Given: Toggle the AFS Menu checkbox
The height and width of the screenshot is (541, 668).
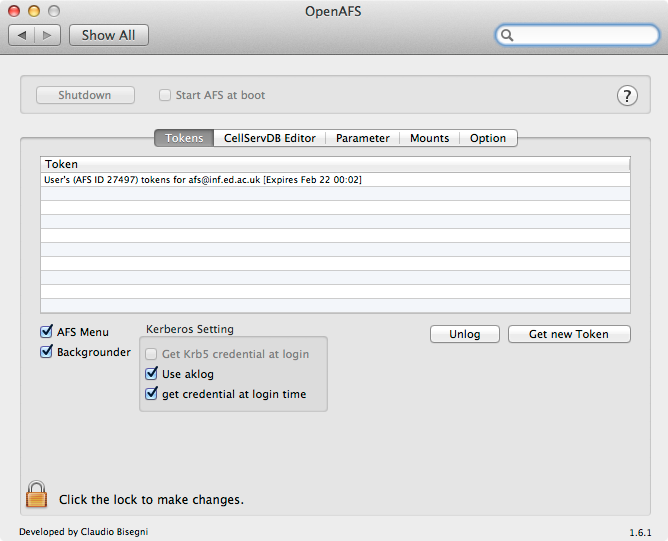Looking at the screenshot, I should click(x=46, y=331).
